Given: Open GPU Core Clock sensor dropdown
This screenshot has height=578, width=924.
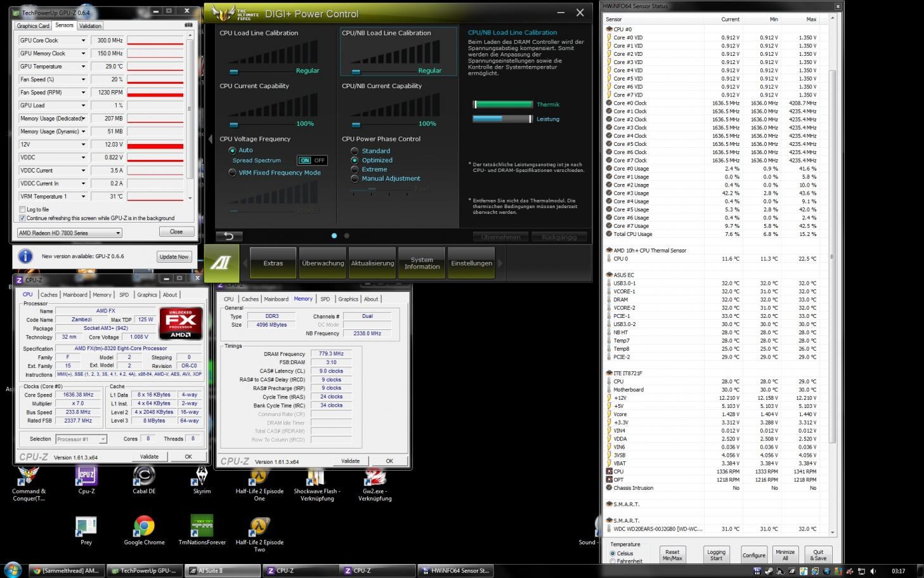Looking at the screenshot, I should click(83, 41).
